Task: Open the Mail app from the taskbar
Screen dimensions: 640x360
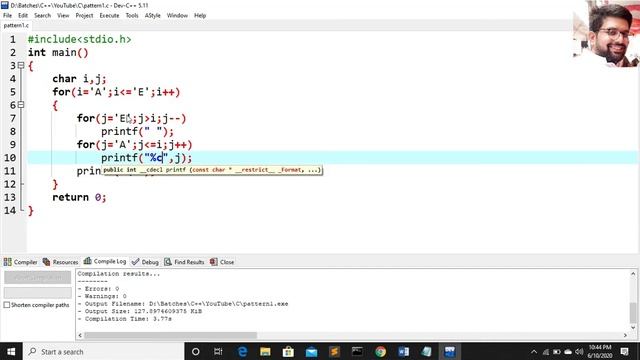Action: click(x=311, y=351)
